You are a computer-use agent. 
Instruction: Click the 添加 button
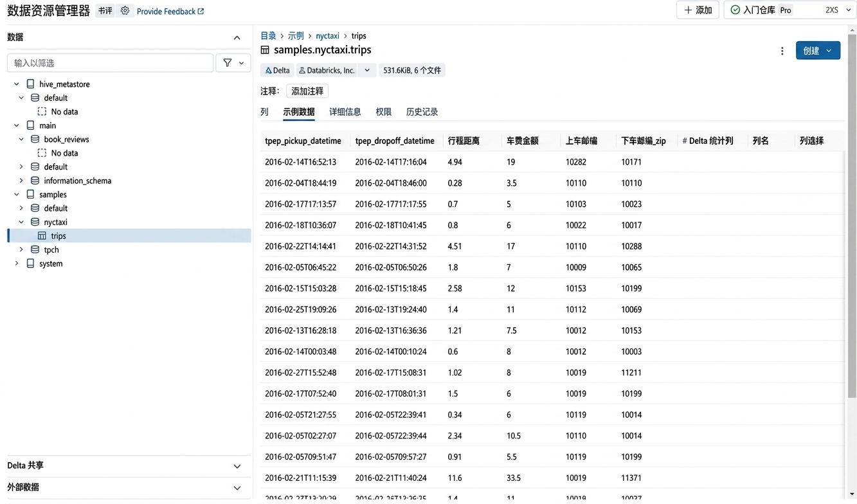[x=698, y=10]
